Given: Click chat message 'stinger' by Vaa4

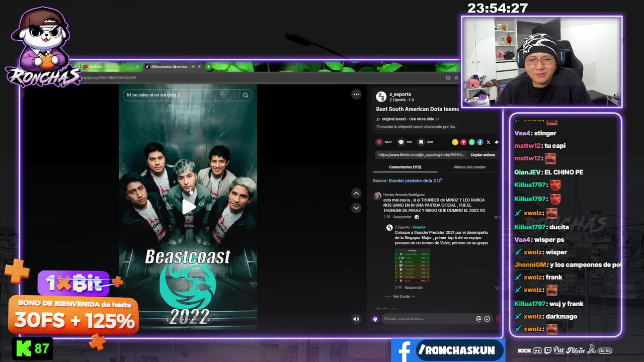Looking at the screenshot, I should tap(545, 133).
